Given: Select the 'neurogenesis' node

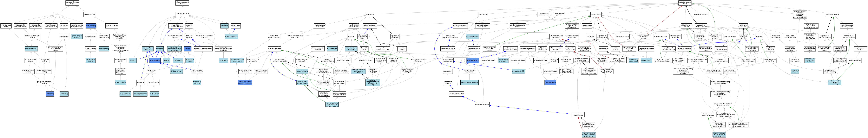Looking at the screenshot, I should (448, 71).
